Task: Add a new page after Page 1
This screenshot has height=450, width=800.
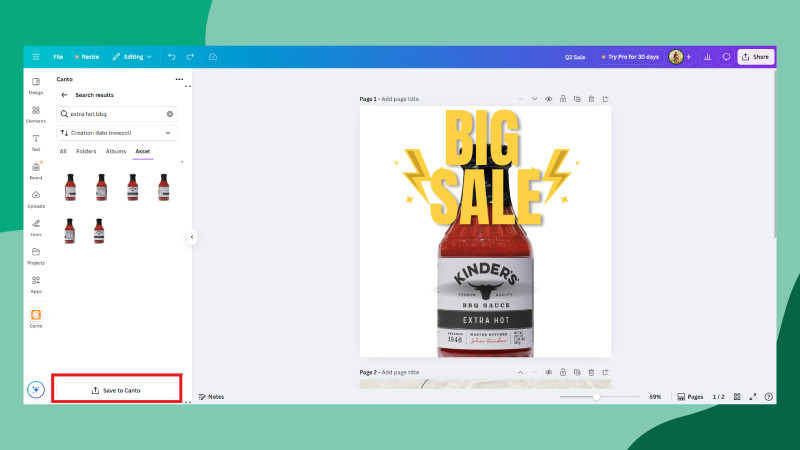Action: 606,99
